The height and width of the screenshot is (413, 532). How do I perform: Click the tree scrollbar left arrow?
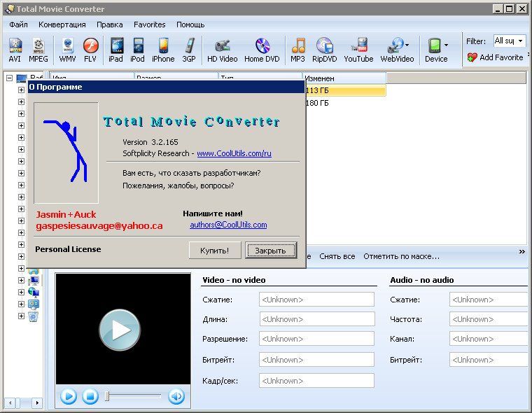point(10,402)
